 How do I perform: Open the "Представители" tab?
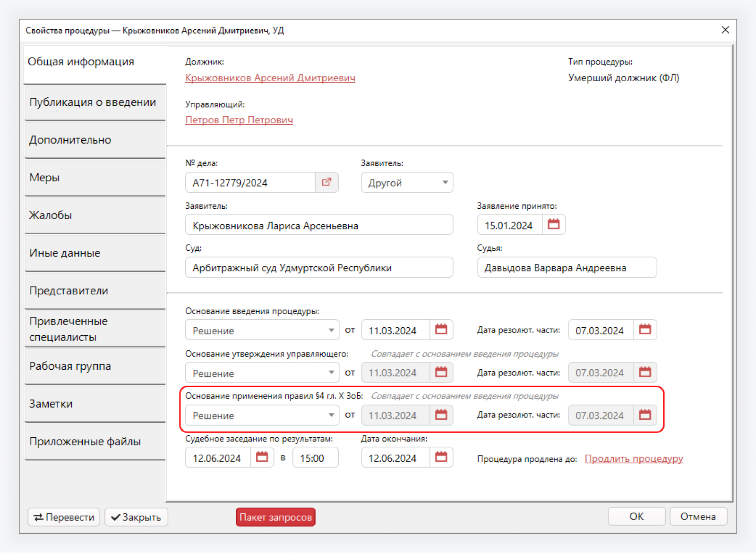pyautogui.click(x=95, y=291)
